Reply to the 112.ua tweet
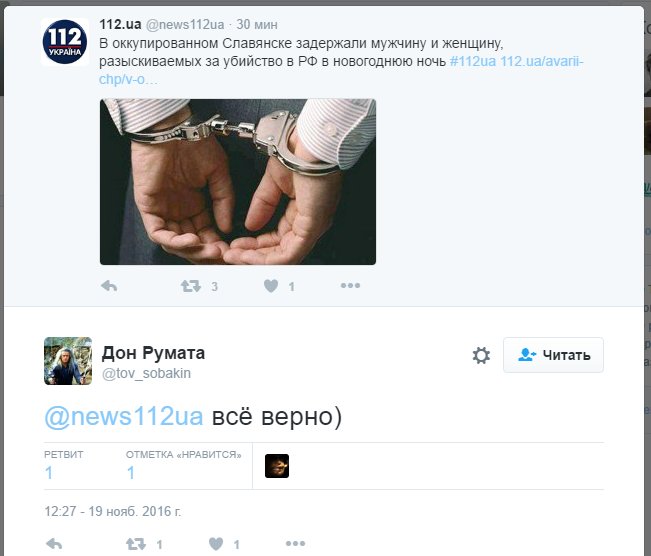 coord(109,286)
